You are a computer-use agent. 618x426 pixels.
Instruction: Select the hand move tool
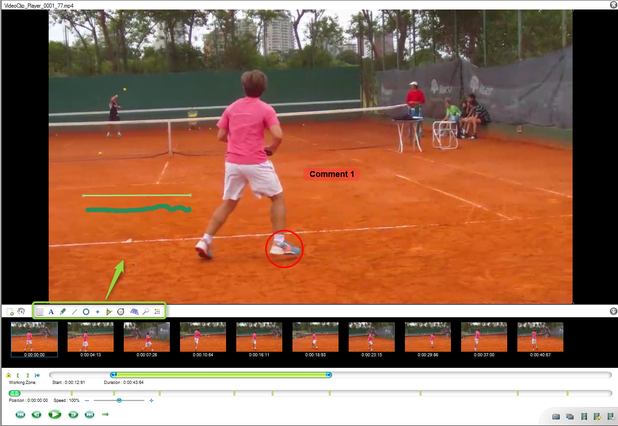(x=21, y=312)
